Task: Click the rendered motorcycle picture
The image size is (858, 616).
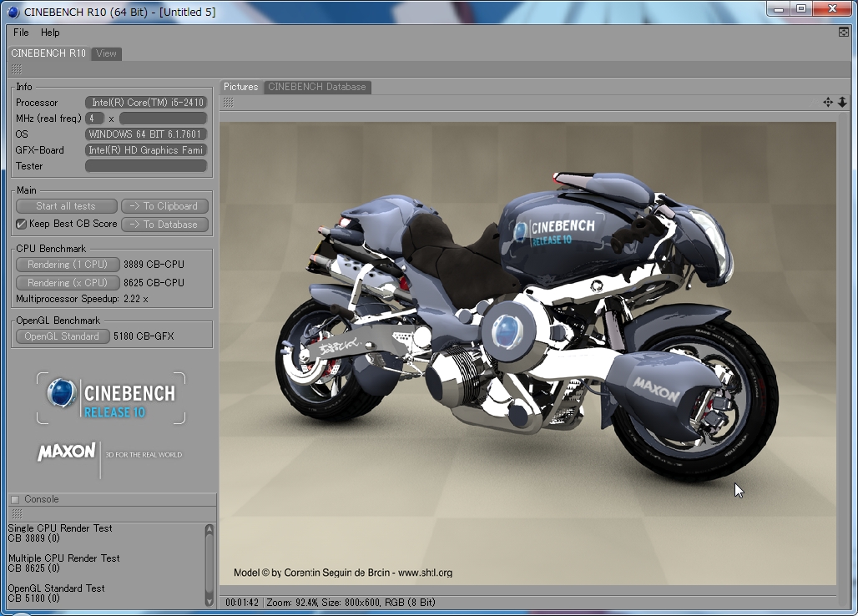Action: click(x=528, y=354)
